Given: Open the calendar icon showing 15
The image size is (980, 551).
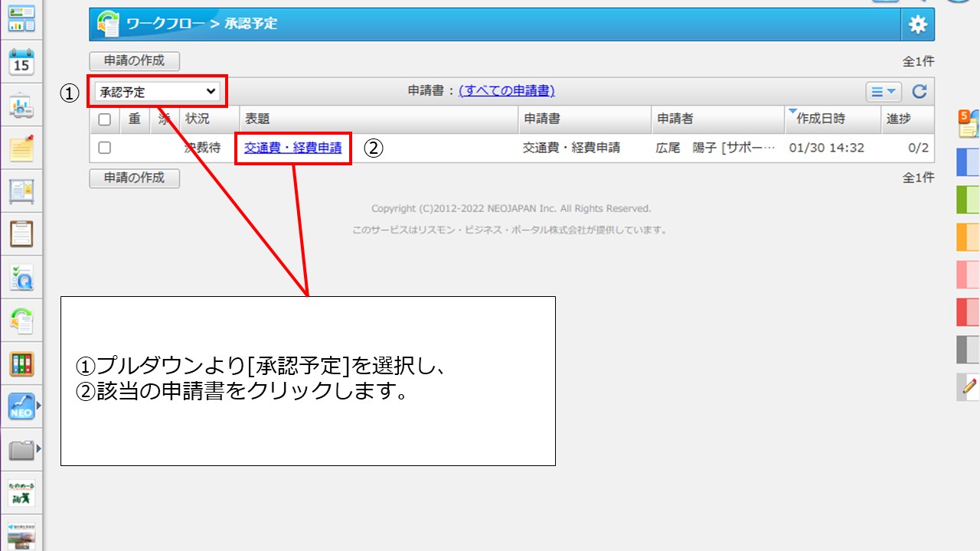Looking at the screenshot, I should pyautogui.click(x=21, y=63).
